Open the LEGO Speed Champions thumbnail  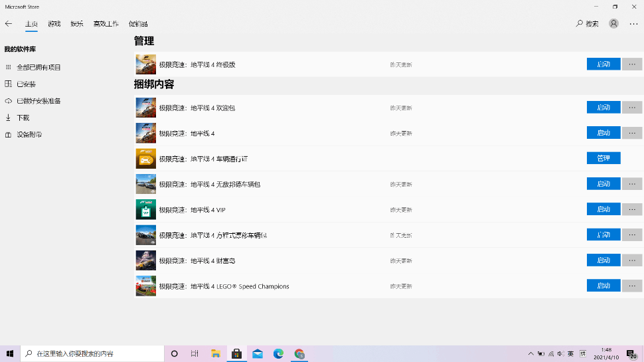click(146, 286)
